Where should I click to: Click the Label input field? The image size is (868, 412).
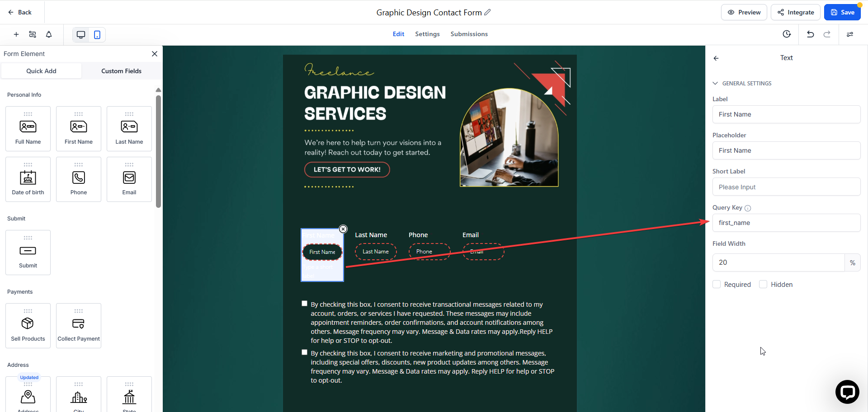click(x=786, y=114)
